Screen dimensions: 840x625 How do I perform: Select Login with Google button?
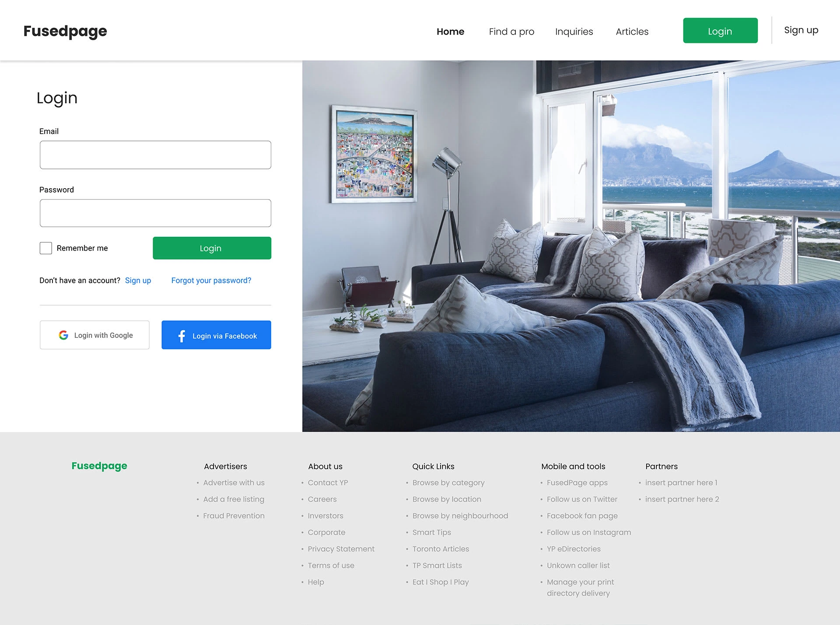coord(94,335)
